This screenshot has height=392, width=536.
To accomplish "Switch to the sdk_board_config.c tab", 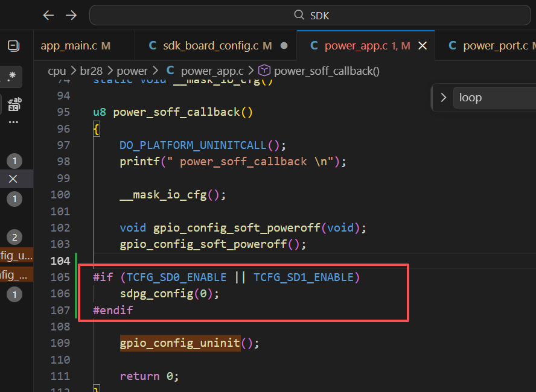I will [216, 46].
